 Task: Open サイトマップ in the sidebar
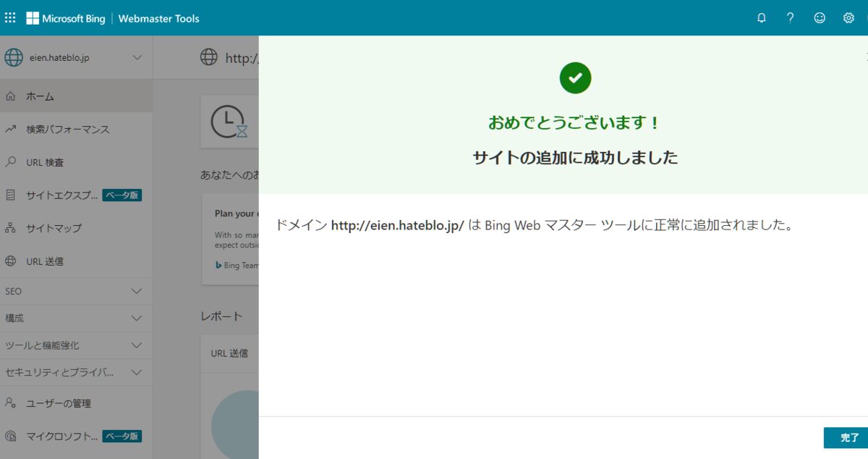coord(76,228)
